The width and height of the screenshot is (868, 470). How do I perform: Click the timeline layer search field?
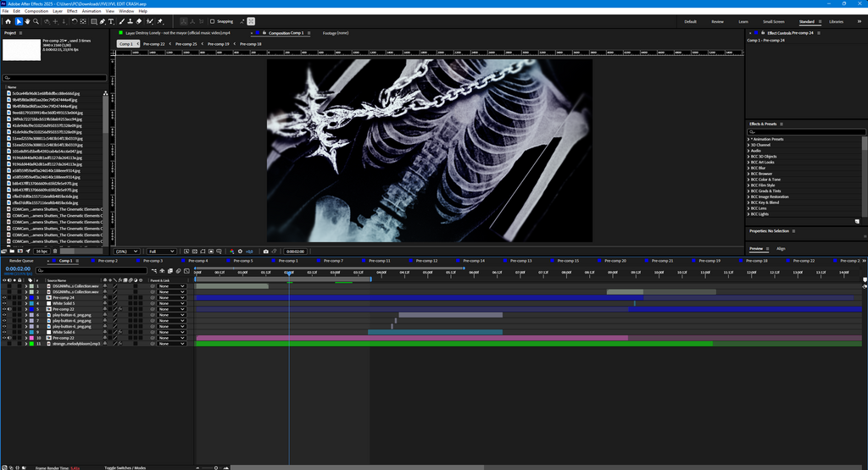(x=92, y=270)
